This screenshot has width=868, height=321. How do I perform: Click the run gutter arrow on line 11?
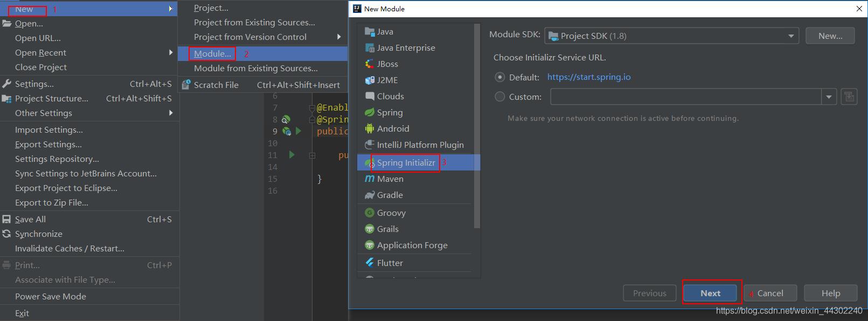pos(291,155)
